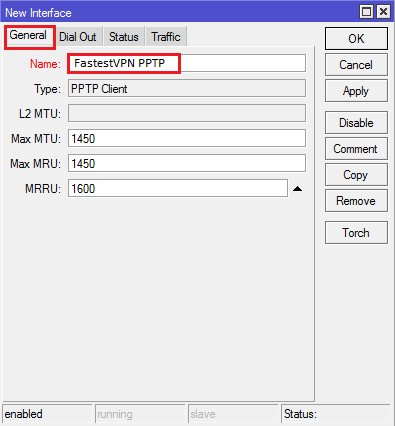The image size is (395, 426).
Task: Collapse the MRRU field with the up arrow
Action: point(297,189)
